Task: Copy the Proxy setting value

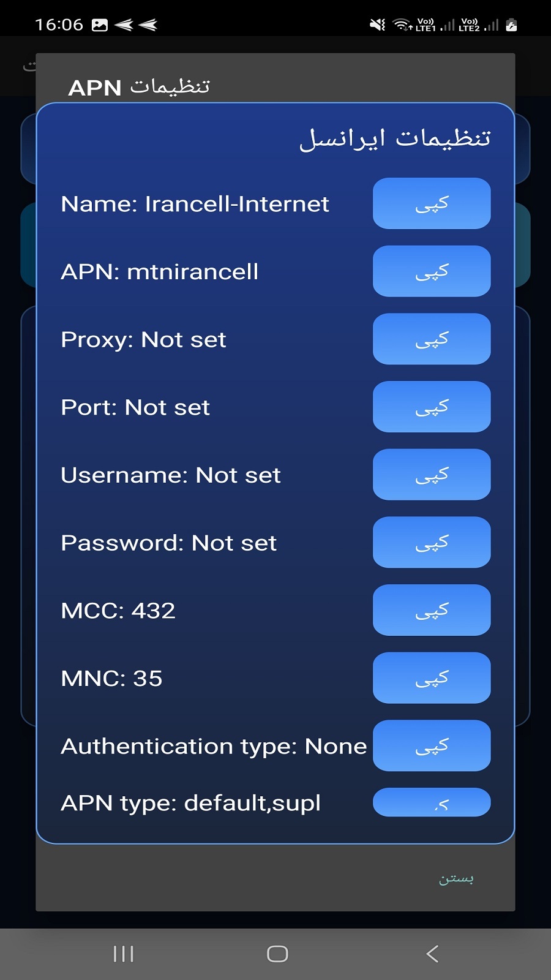Action: [432, 339]
